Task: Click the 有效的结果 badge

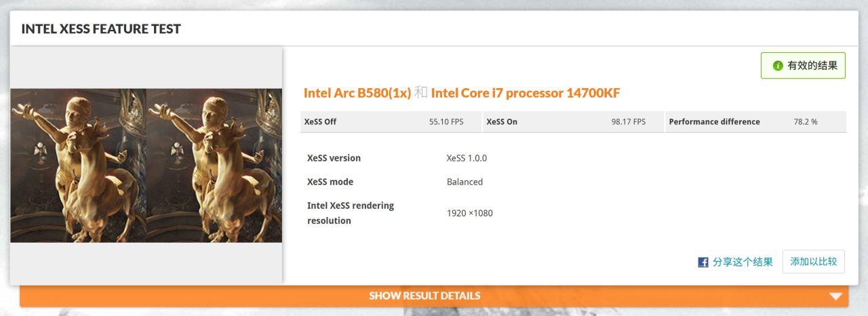Action: coord(803,66)
